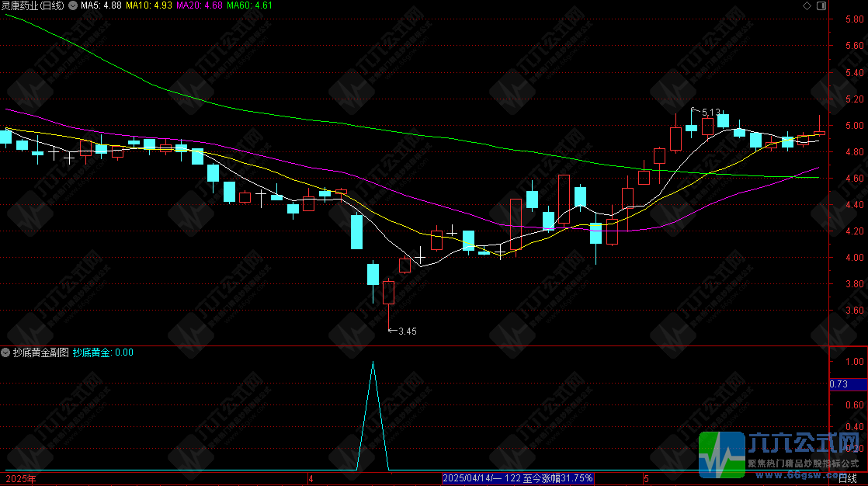
Task: Click the cyan signal spike in 抄底黄金 sub-chart
Action: [x=373, y=415]
